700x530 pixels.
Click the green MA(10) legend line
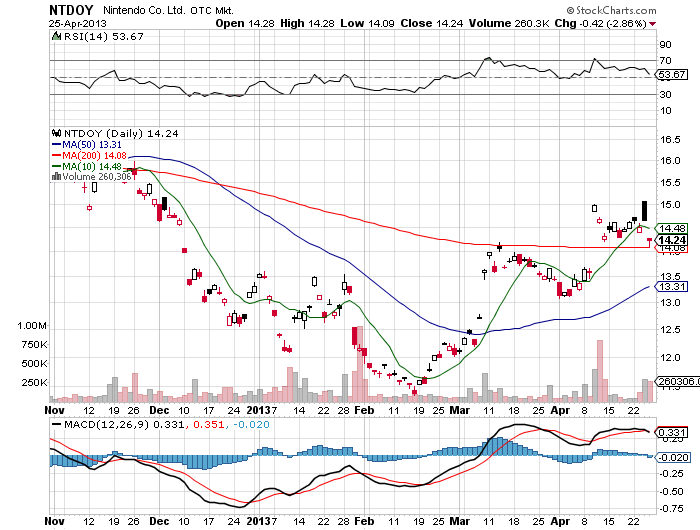click(56, 166)
